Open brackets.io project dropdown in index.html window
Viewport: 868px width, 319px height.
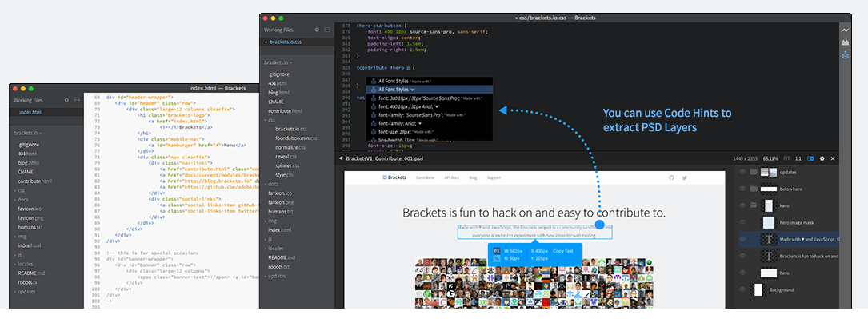coord(29,133)
